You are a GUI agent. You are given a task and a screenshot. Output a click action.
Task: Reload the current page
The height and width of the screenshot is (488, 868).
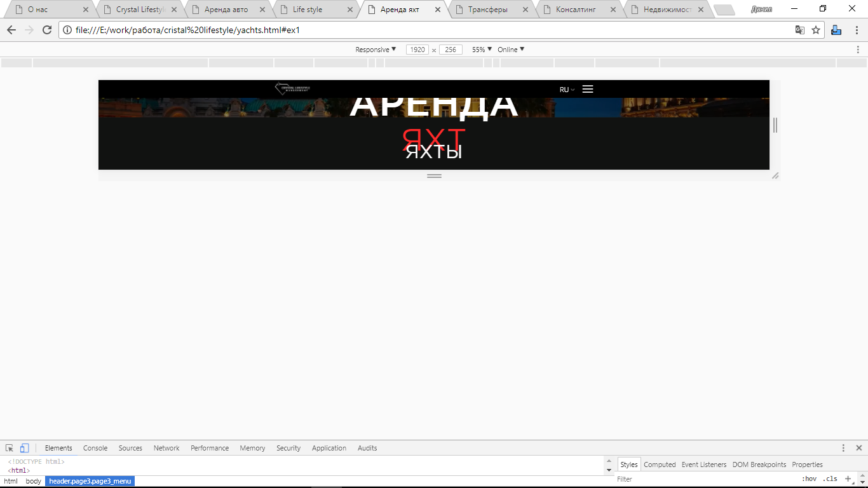[47, 30]
